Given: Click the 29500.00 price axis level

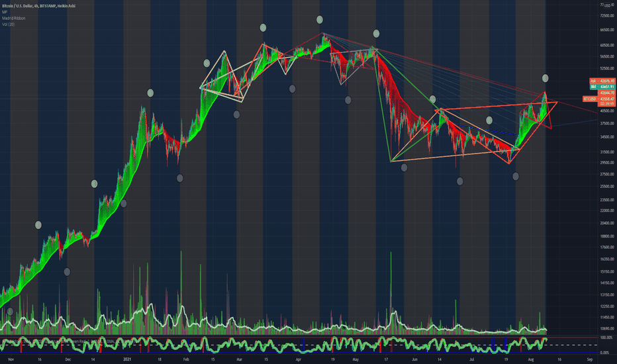Looking at the screenshot, I should [x=608, y=162].
